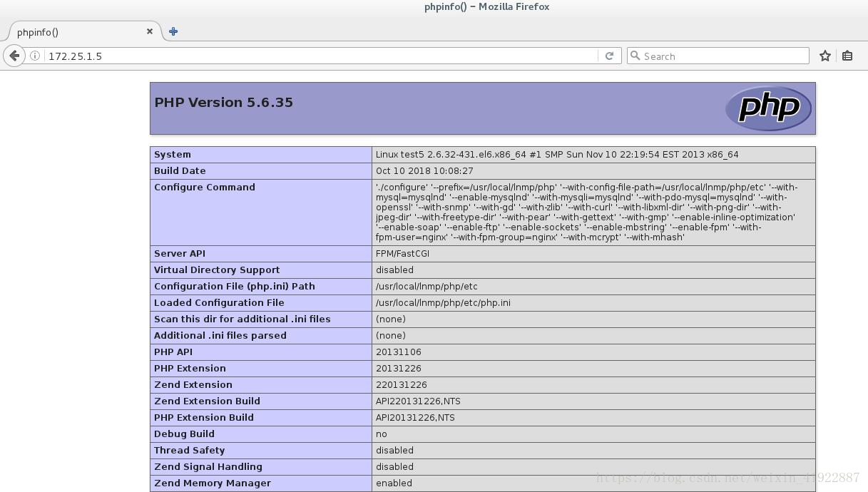The height and width of the screenshot is (492, 868).
Task: Bookmark this page with the star icon
Action: coord(825,56)
